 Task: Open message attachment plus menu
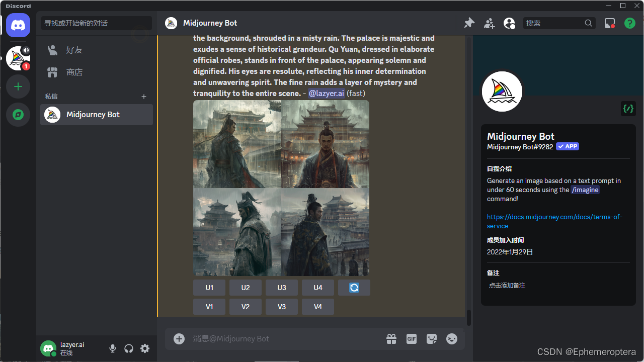[x=179, y=339]
